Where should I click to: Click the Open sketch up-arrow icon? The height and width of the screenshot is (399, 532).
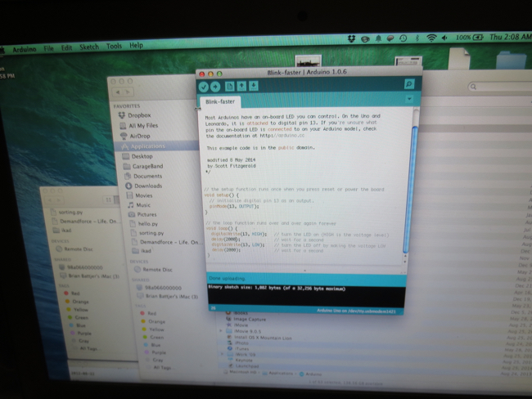241,86
